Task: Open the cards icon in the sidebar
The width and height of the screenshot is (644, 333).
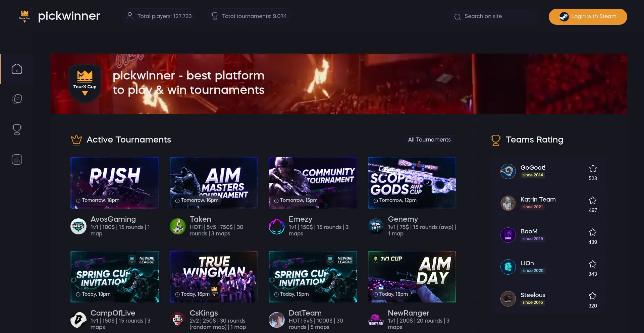Action: (17, 99)
